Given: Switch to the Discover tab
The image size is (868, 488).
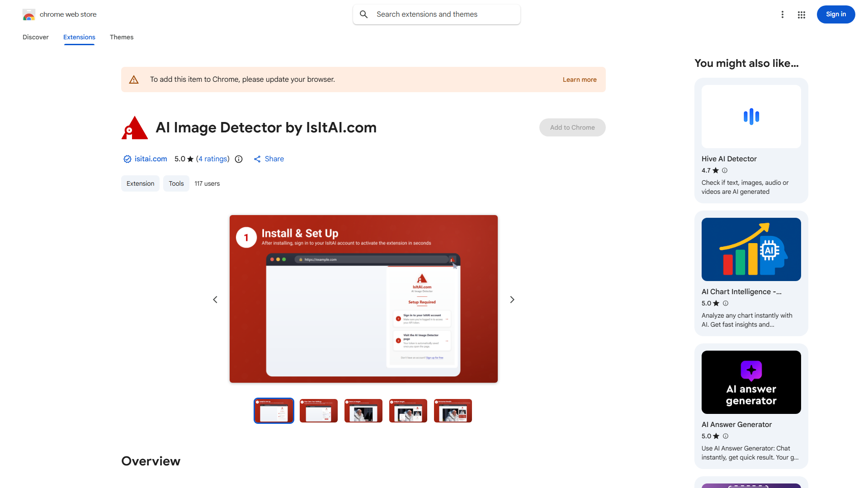Looking at the screenshot, I should coord(35,37).
